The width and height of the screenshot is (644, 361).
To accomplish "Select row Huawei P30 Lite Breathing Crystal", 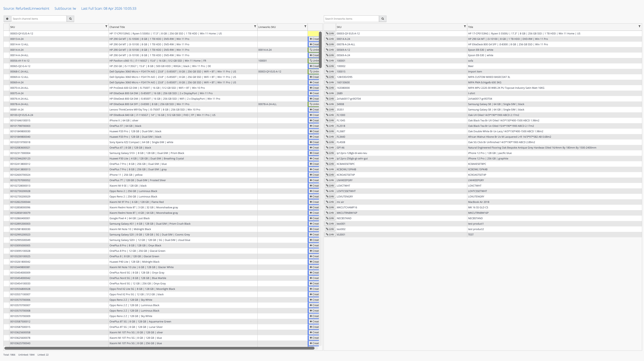I will 161,159.
